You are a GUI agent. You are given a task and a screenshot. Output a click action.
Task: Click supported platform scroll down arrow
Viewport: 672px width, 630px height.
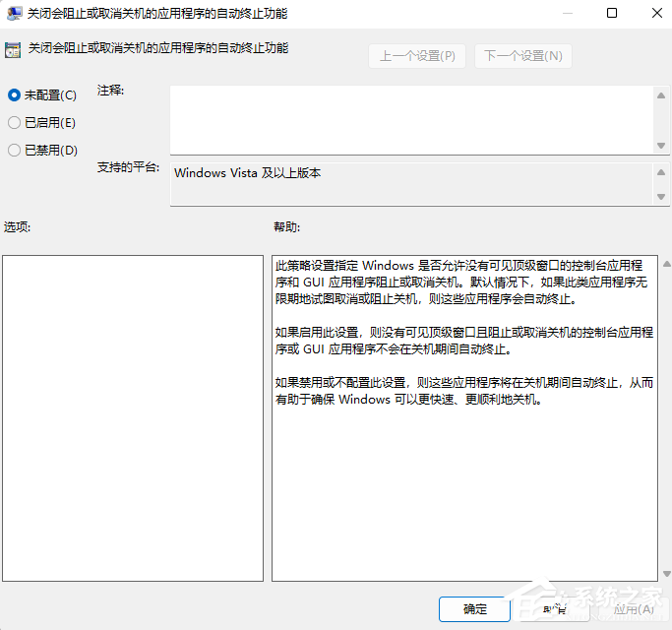coord(661,197)
